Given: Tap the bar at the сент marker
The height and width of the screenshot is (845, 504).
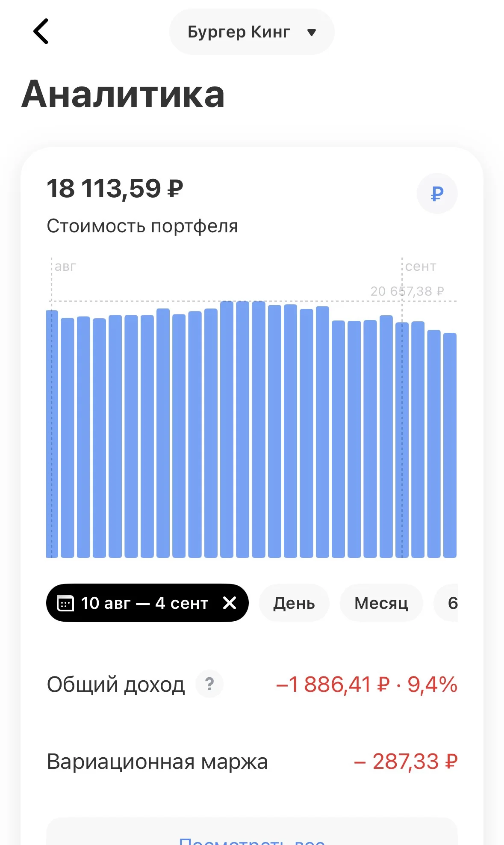Looking at the screenshot, I should [x=402, y=440].
